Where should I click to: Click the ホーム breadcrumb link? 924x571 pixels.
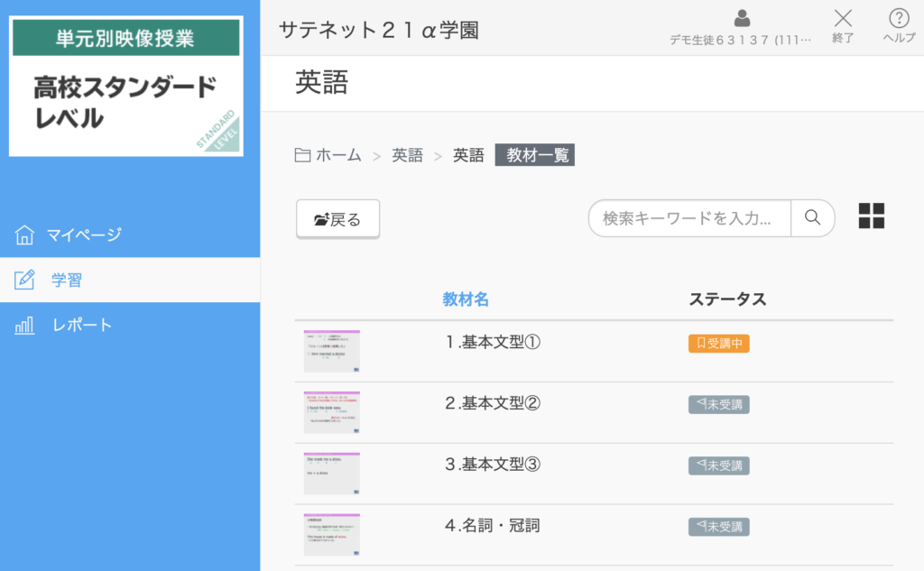338,155
